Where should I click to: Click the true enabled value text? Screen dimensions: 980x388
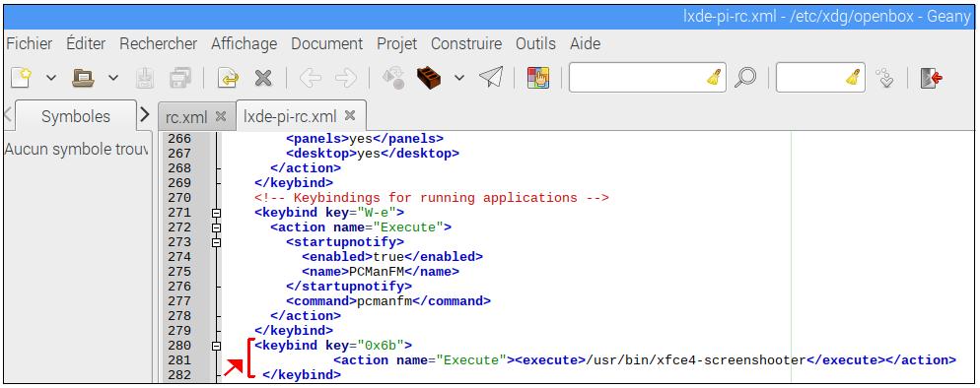pos(388,257)
